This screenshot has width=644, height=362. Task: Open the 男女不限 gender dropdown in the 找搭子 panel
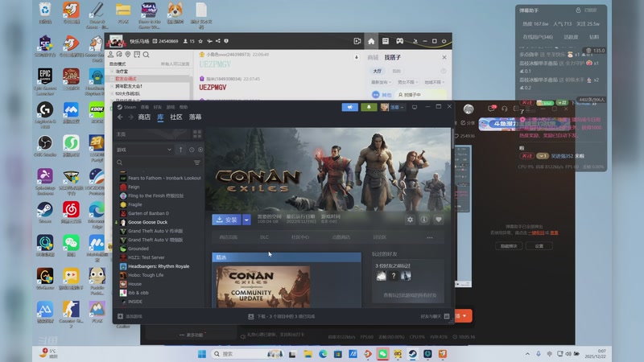point(407,83)
